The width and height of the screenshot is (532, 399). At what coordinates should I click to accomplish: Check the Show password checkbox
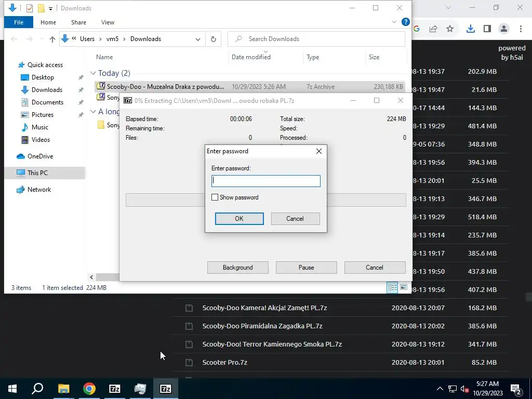click(215, 197)
